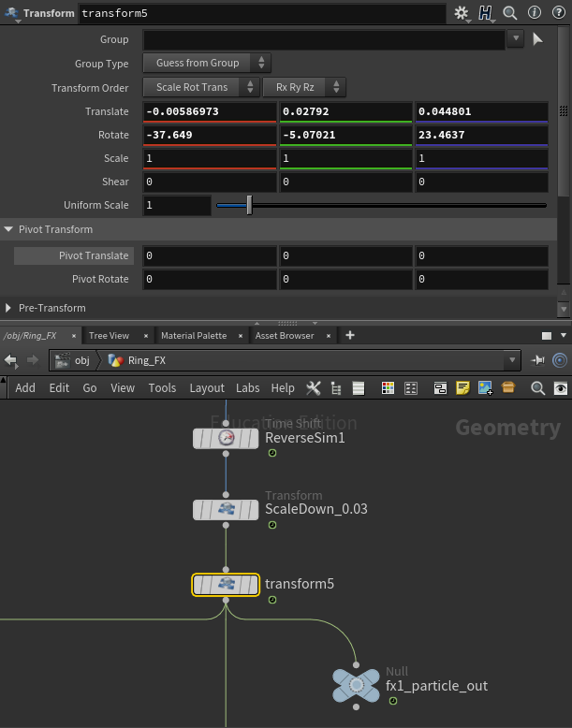The width and height of the screenshot is (572, 728).
Task: Click the orange package box icon
Action: point(508,387)
